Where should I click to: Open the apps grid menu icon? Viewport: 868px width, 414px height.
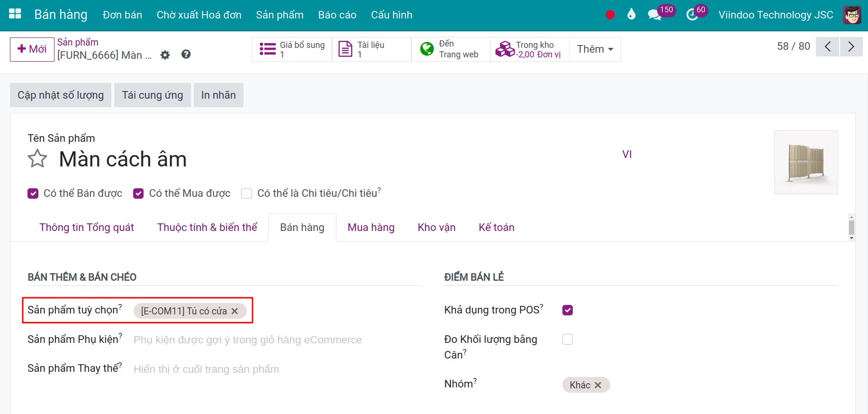pos(15,14)
